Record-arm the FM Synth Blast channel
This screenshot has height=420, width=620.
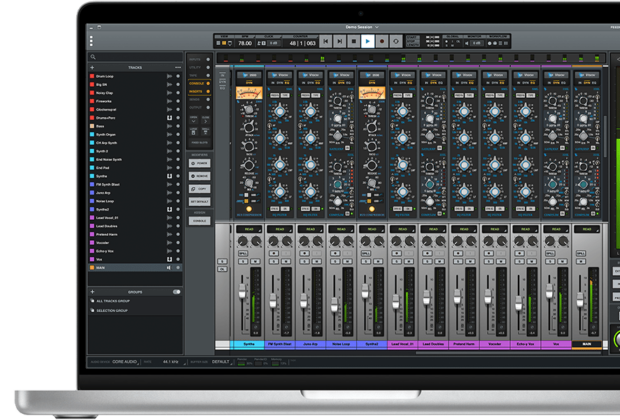(x=273, y=253)
